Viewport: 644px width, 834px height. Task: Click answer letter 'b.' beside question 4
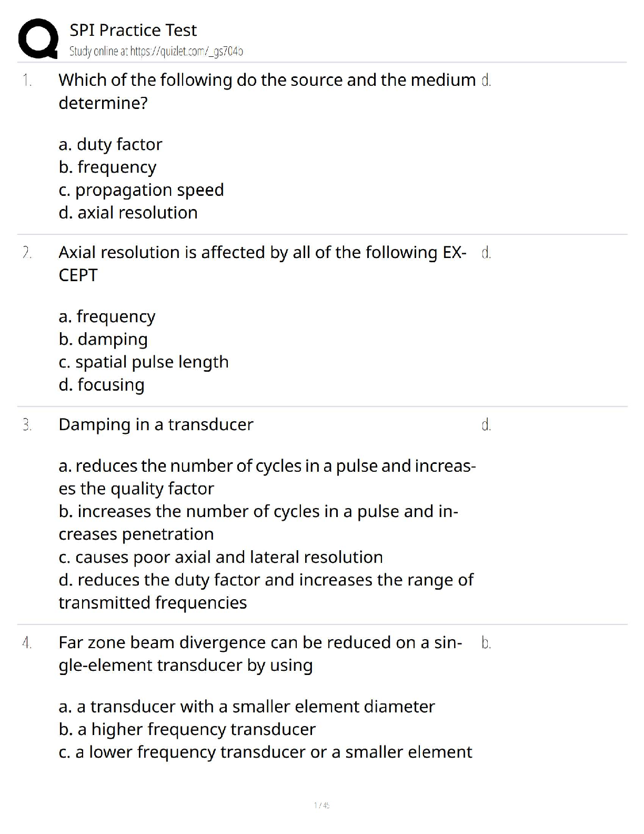click(486, 643)
